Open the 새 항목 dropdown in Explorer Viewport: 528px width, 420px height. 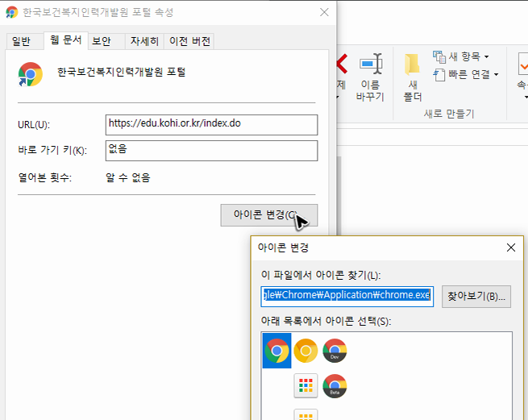(x=460, y=56)
